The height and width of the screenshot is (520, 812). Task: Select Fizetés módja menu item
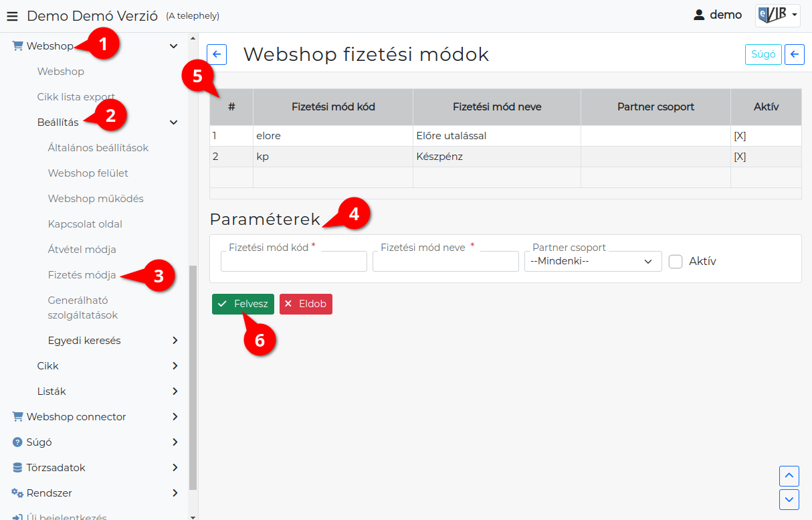pos(82,275)
